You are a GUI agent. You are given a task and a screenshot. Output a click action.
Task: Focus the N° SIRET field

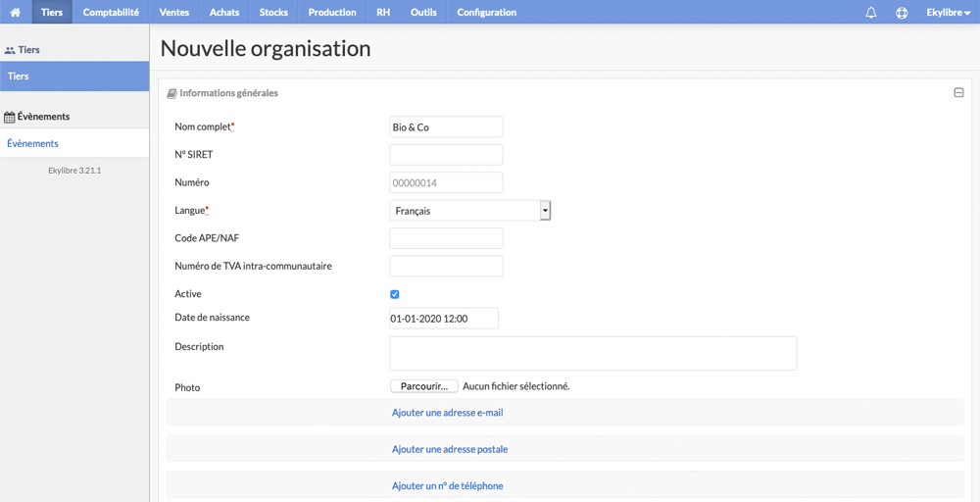tap(446, 155)
